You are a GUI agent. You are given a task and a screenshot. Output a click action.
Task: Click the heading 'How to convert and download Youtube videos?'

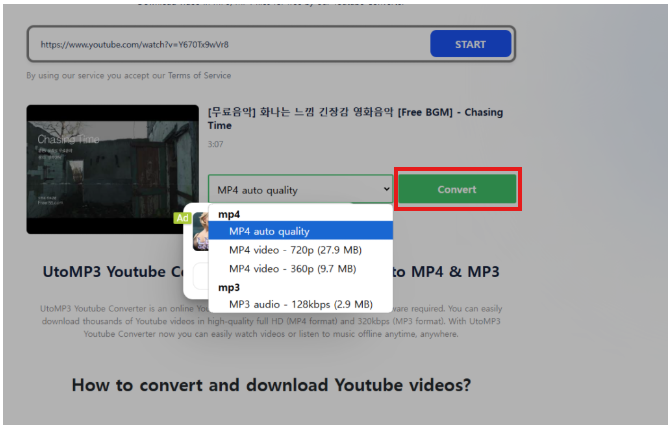(271, 385)
